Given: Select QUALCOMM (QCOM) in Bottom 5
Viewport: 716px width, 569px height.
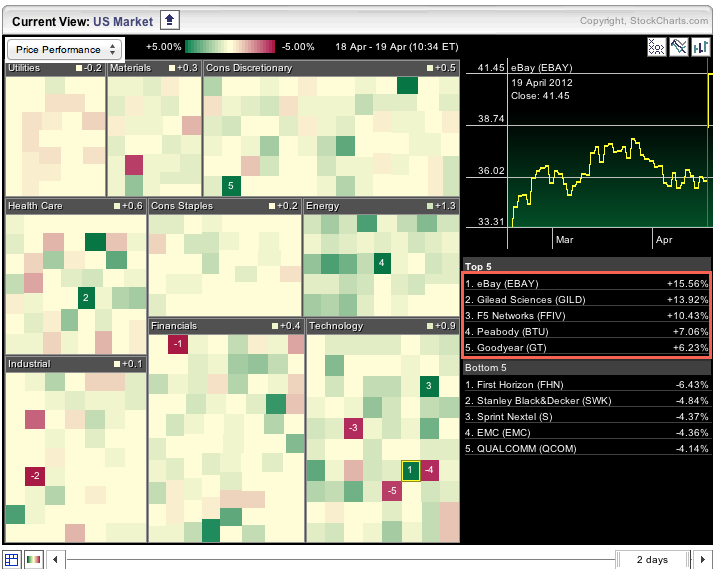Looking at the screenshot, I should coord(586,448).
